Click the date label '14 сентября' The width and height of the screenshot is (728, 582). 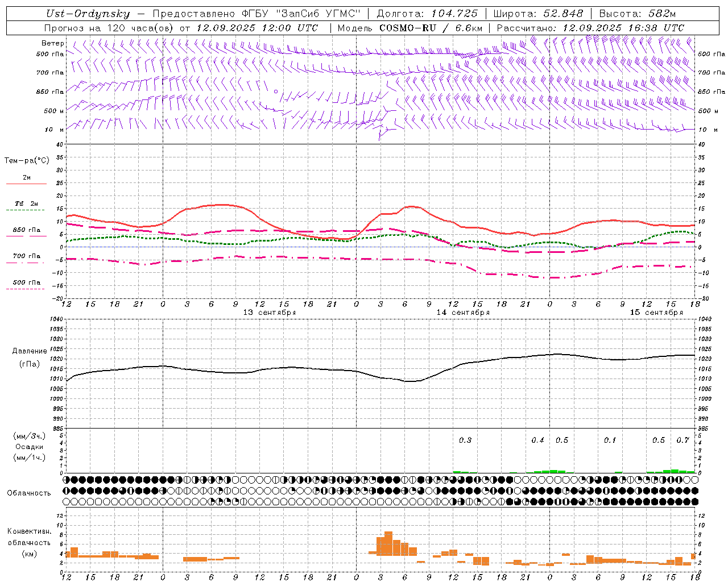click(x=463, y=313)
